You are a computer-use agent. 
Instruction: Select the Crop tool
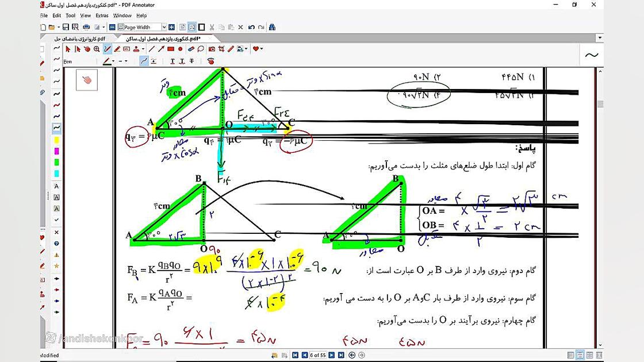pos(221,49)
